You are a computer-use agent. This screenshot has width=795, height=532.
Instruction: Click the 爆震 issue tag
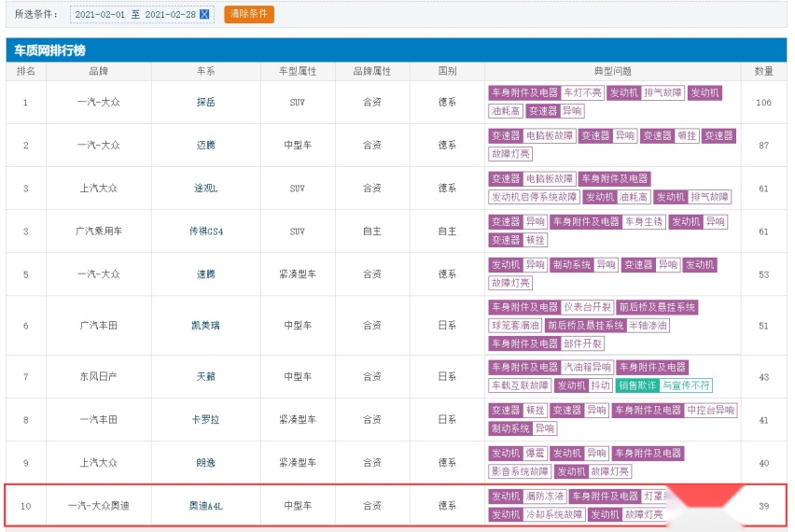(535, 454)
